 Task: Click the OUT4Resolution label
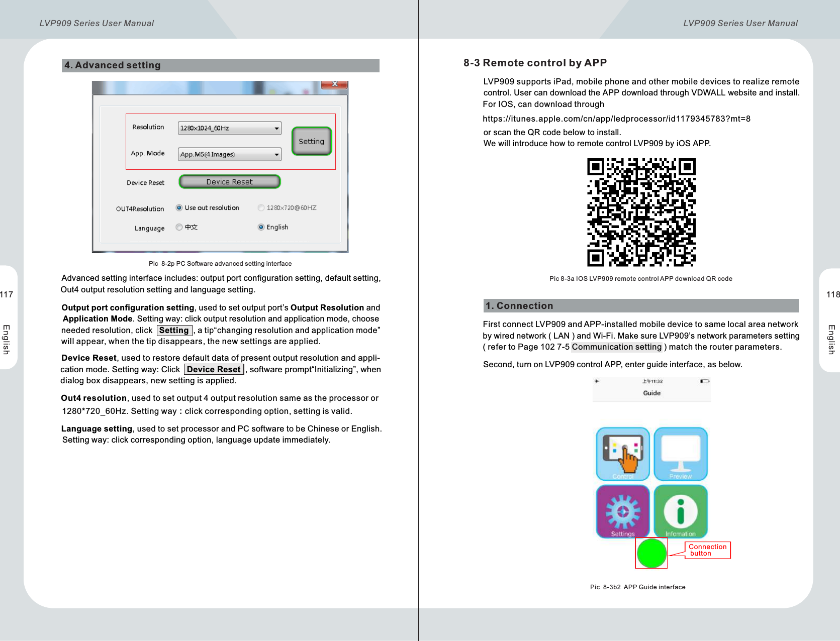(140, 209)
